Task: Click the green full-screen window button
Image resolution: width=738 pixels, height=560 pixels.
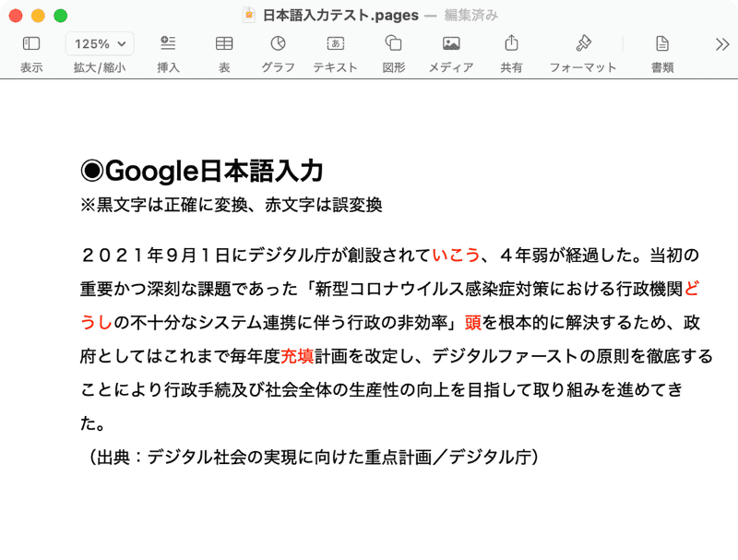Action: pos(60,16)
